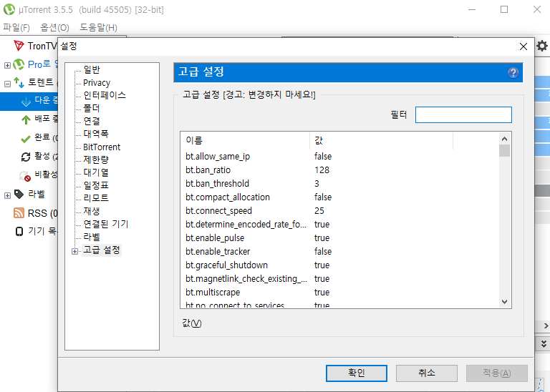
Task: Select the bt.enable_pulse row
Action: 339,238
